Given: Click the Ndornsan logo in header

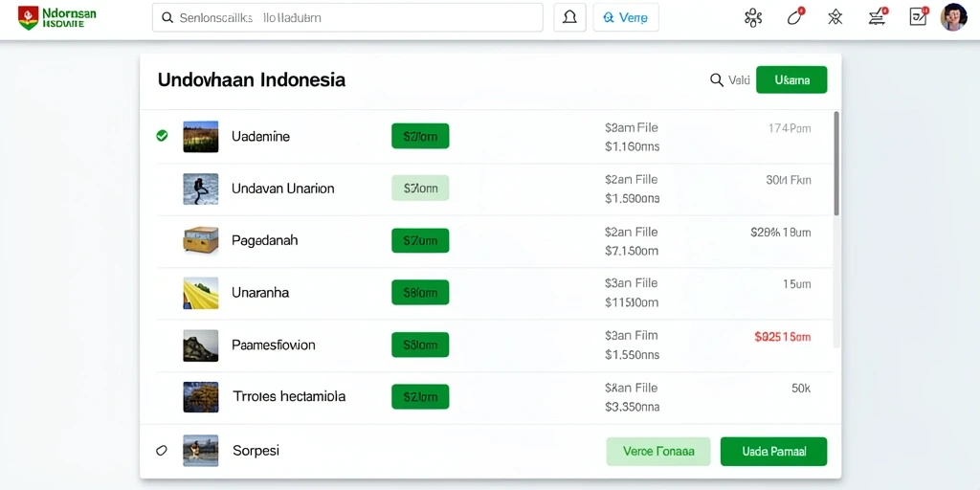Looking at the screenshot, I should pyautogui.click(x=56, y=17).
